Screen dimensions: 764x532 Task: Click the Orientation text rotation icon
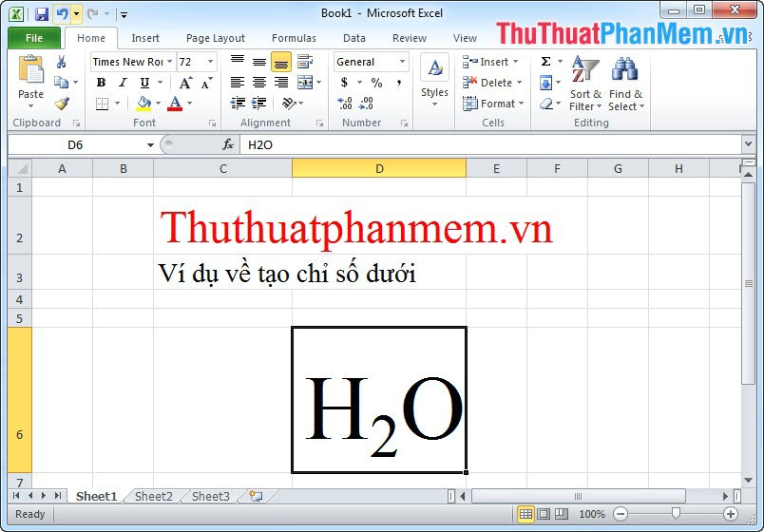tap(289, 104)
